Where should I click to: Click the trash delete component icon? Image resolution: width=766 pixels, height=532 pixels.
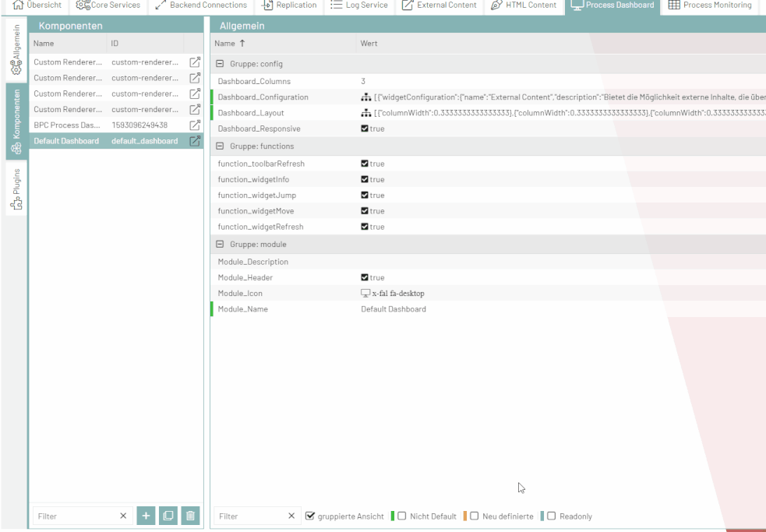click(190, 516)
